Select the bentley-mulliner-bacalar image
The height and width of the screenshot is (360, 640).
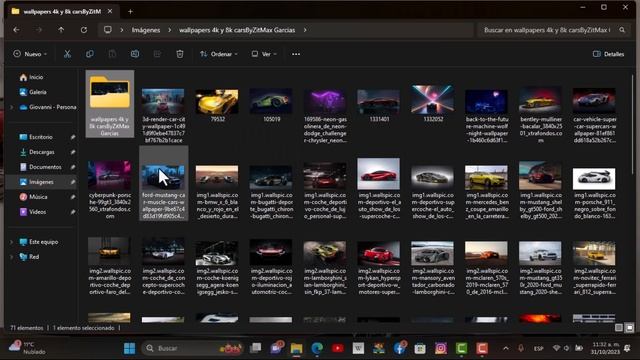click(540, 115)
